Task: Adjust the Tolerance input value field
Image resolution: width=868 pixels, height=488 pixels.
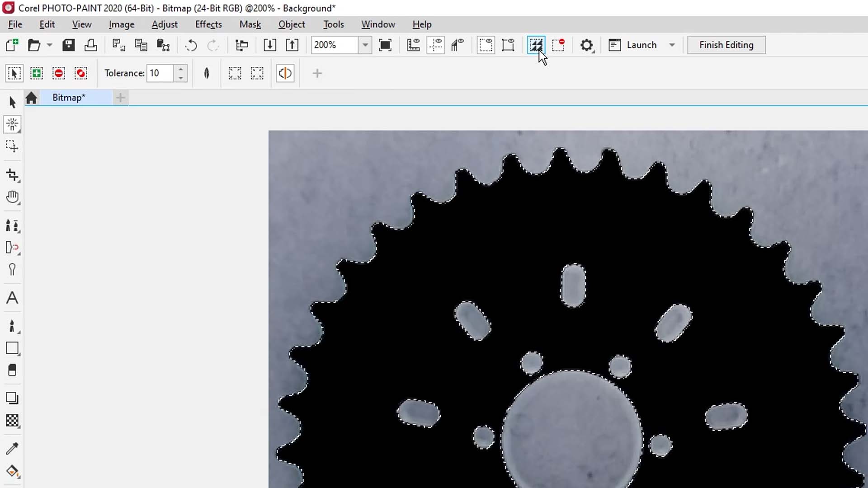Action: click(x=160, y=73)
